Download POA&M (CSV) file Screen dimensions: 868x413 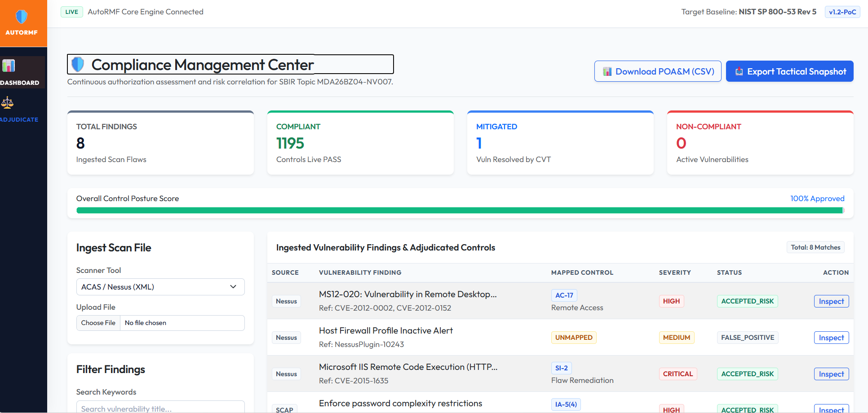pos(658,71)
